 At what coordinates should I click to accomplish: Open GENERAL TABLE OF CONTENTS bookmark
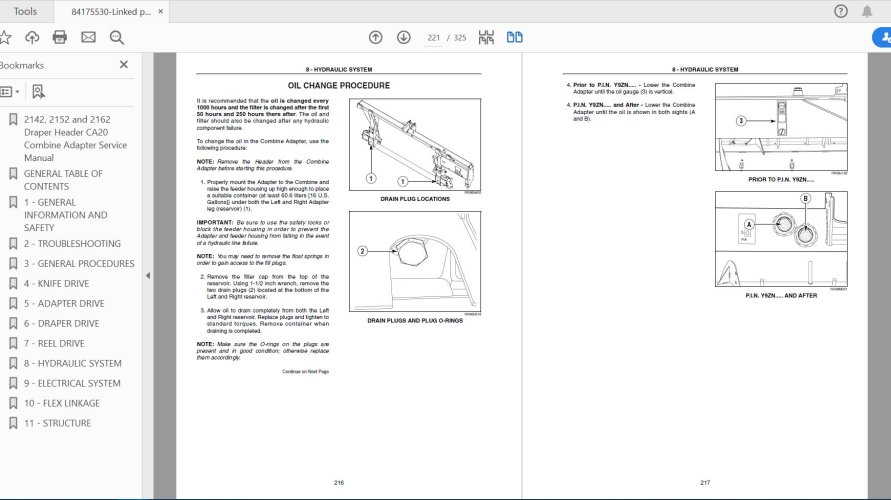(63, 180)
